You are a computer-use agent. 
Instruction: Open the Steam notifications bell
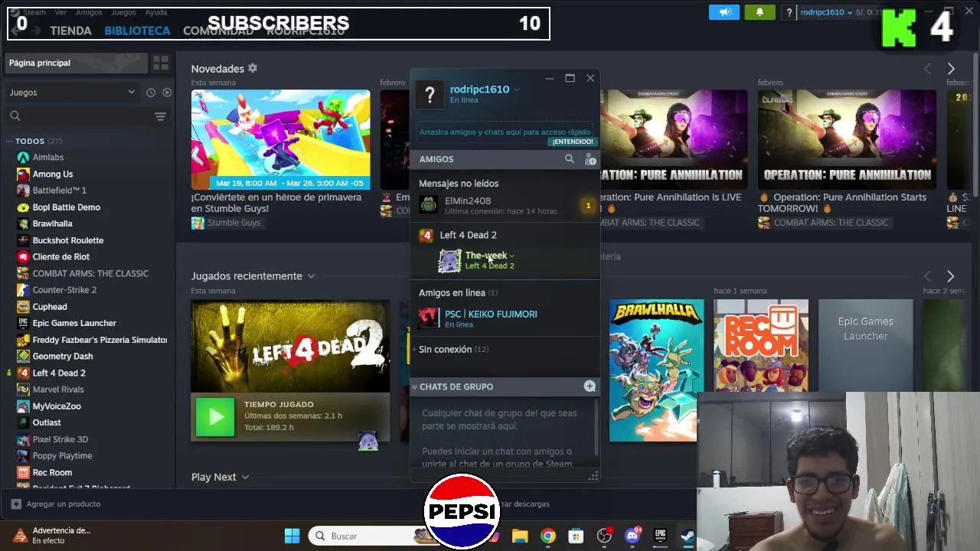759,12
